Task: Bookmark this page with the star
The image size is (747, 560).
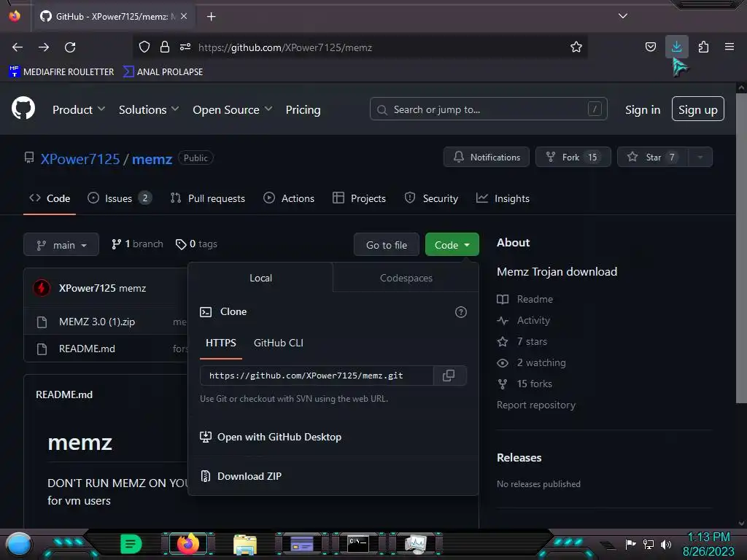Action: 576,47
